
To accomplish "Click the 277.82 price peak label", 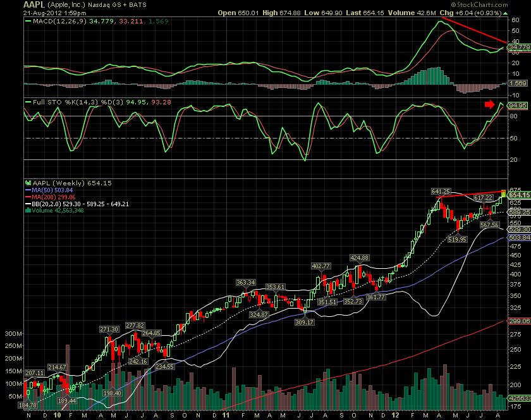I will pos(135,325).
